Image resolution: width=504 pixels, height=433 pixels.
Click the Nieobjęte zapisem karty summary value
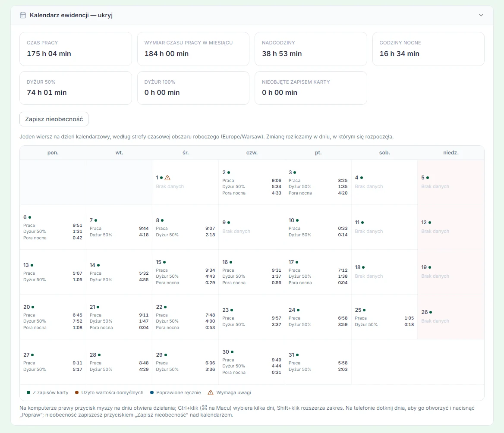pos(280,93)
